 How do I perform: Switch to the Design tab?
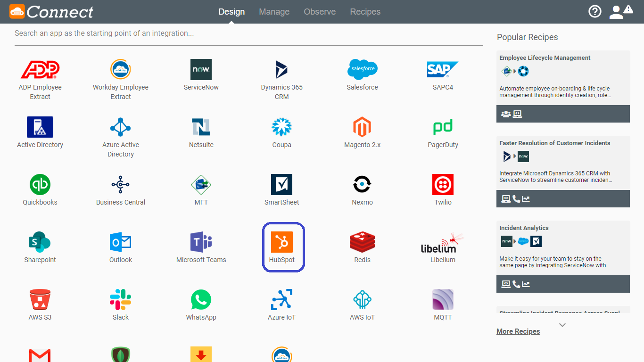click(x=231, y=12)
